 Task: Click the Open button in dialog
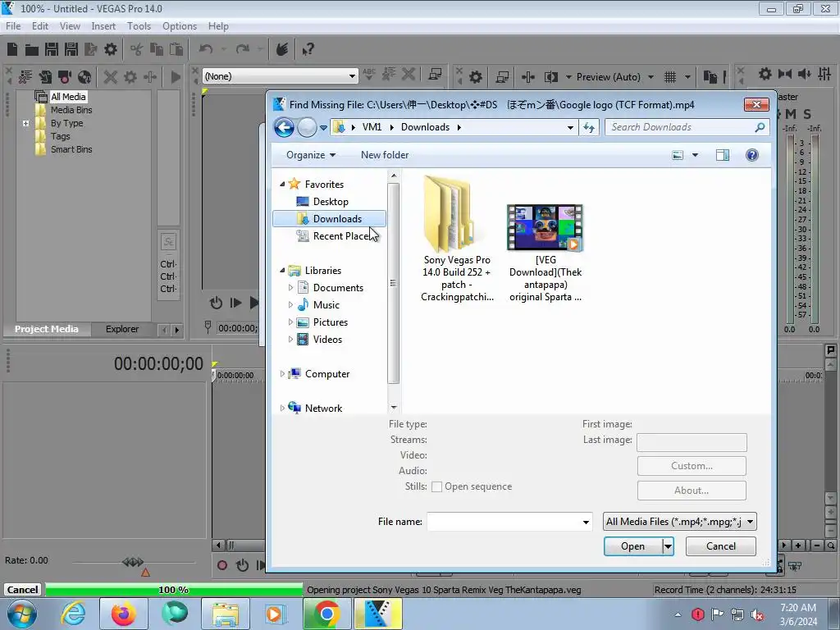tap(633, 546)
